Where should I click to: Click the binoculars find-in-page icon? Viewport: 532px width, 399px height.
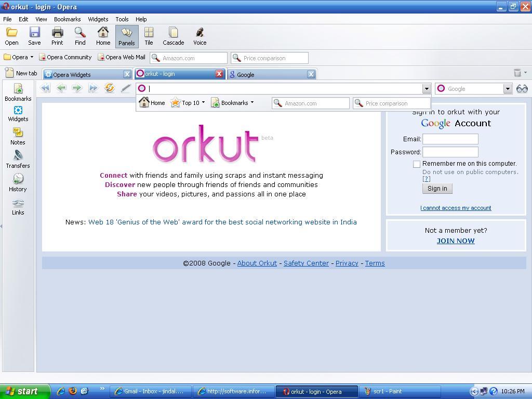(522, 88)
